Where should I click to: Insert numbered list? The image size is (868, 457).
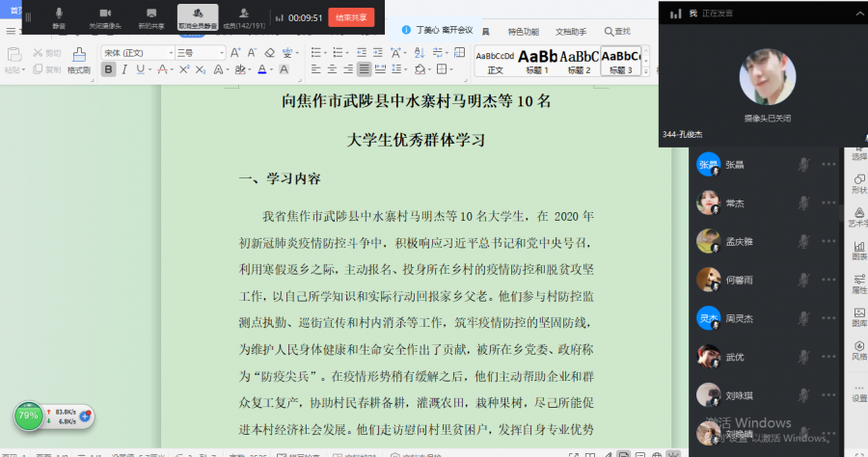[x=338, y=53]
